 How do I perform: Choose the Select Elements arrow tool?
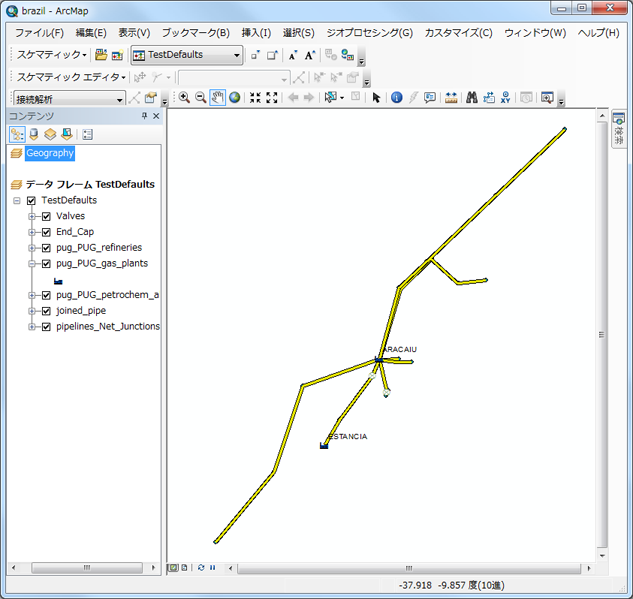tap(376, 98)
